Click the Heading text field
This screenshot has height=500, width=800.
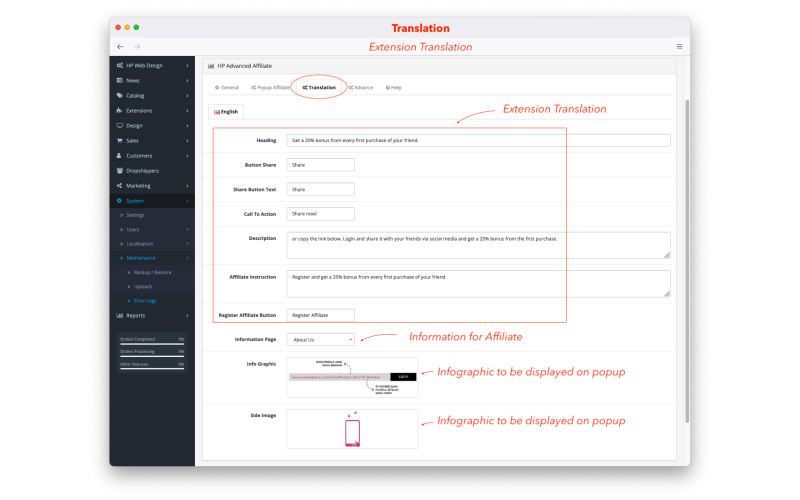[x=479, y=140]
